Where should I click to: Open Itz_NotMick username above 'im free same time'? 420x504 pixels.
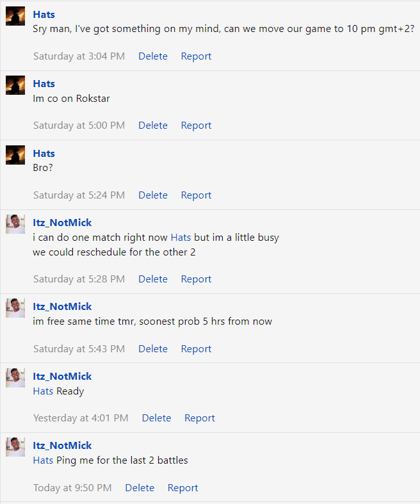click(x=62, y=307)
